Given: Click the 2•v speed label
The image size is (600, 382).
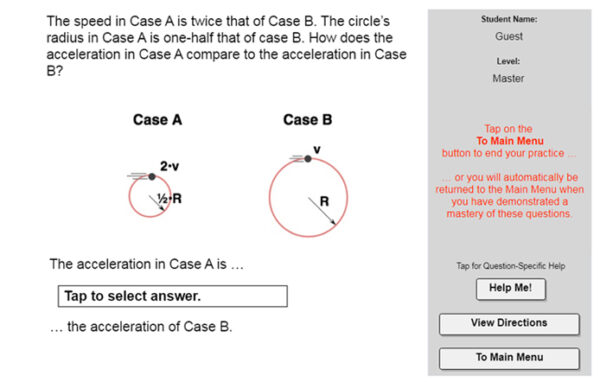Looking at the screenshot, I should pos(170,166).
